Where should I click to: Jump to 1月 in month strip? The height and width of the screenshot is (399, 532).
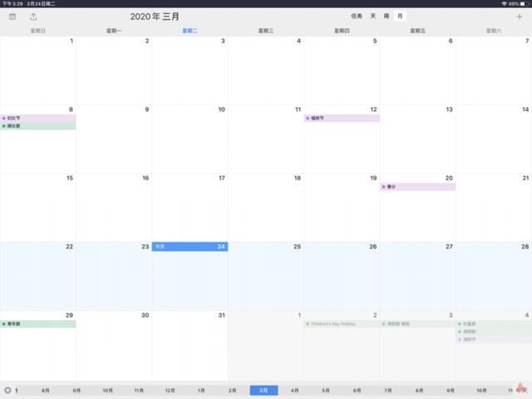(201, 390)
